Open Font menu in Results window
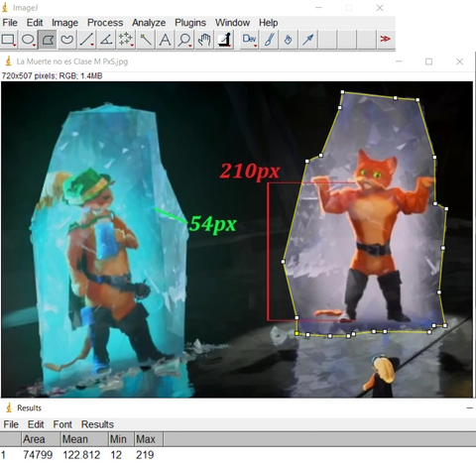The width and height of the screenshot is (476, 465). 62,424
